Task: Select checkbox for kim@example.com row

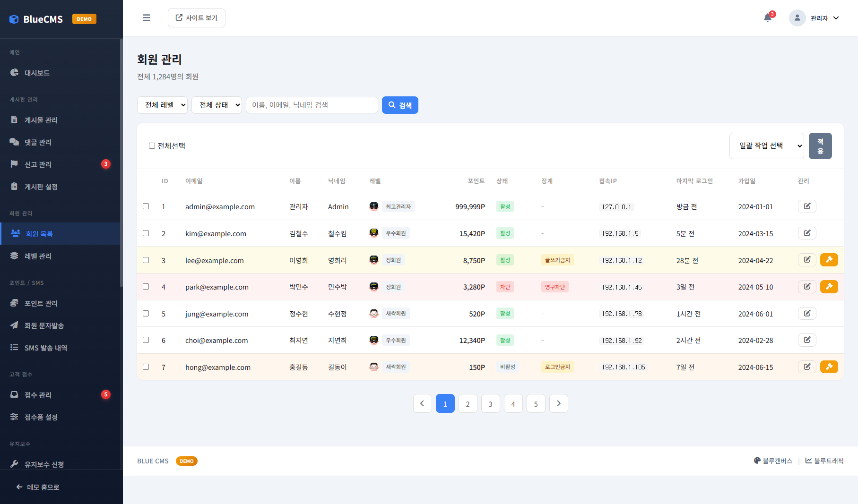Action: (x=146, y=233)
